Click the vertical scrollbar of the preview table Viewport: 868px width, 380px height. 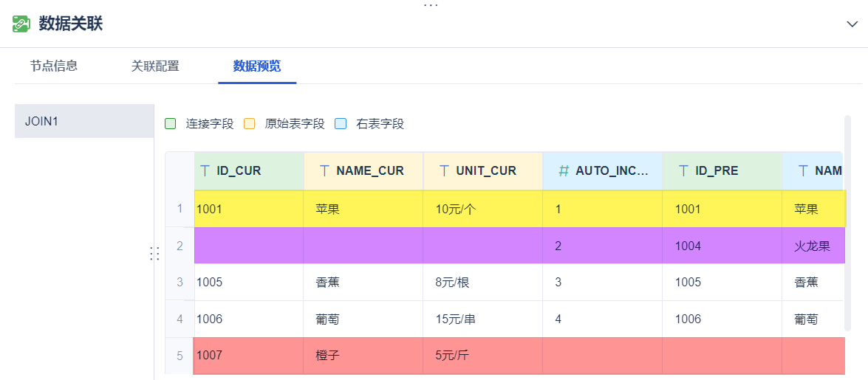847,221
